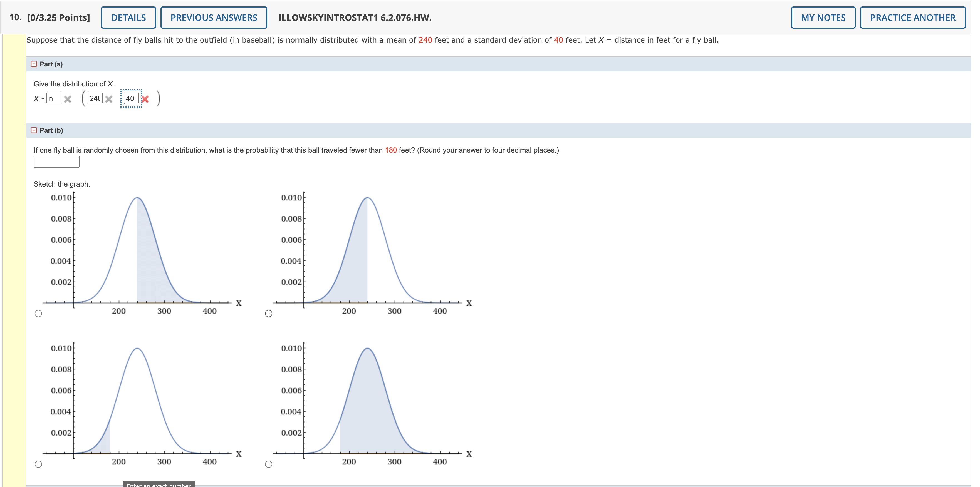Click PRACTICE ANOTHER button
This screenshot has height=487, width=980.
click(x=912, y=18)
